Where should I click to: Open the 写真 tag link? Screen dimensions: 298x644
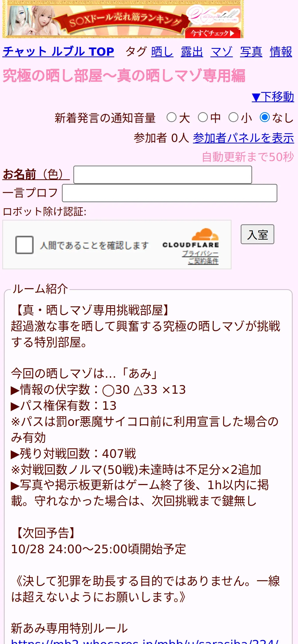pyautogui.click(x=251, y=52)
